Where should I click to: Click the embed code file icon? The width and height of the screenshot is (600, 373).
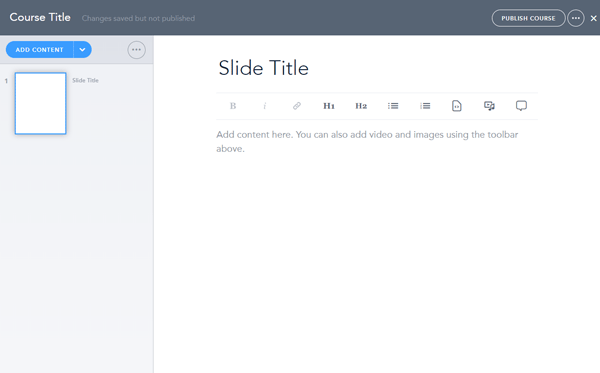pyautogui.click(x=457, y=106)
